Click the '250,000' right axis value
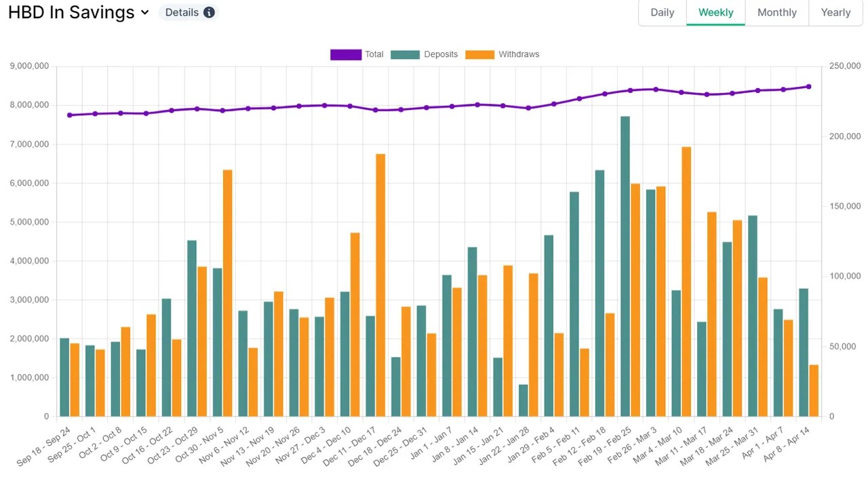868x477 pixels. [845, 66]
